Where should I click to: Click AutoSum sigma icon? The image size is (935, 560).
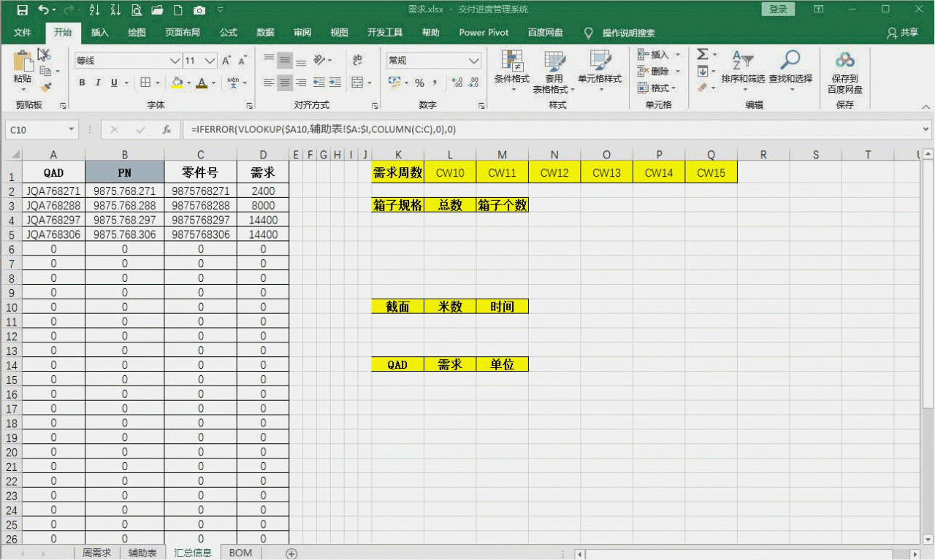(x=702, y=55)
